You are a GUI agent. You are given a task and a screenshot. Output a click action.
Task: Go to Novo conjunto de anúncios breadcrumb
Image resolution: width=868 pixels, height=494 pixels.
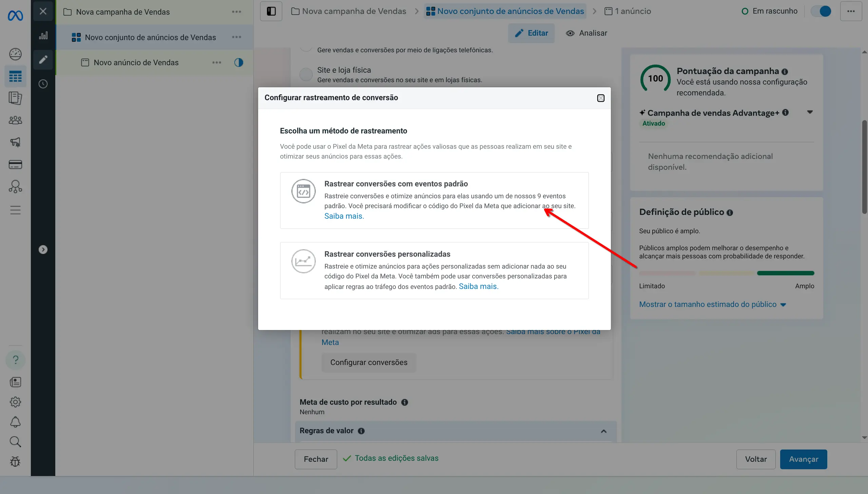click(x=505, y=11)
